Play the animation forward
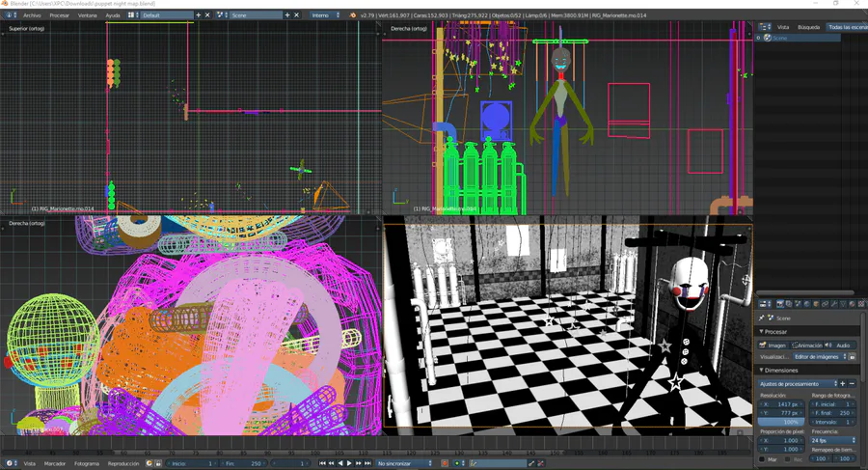Viewport: 868px width, 470px height. coord(349,463)
